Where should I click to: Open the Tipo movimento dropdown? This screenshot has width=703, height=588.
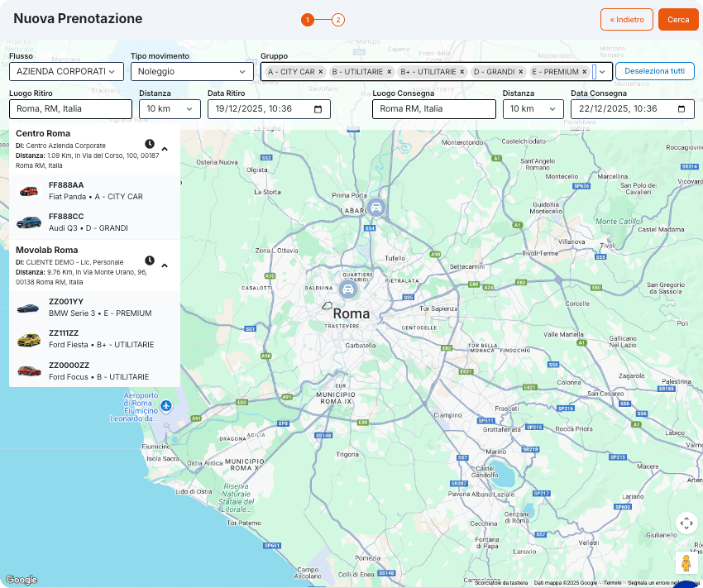pos(191,72)
